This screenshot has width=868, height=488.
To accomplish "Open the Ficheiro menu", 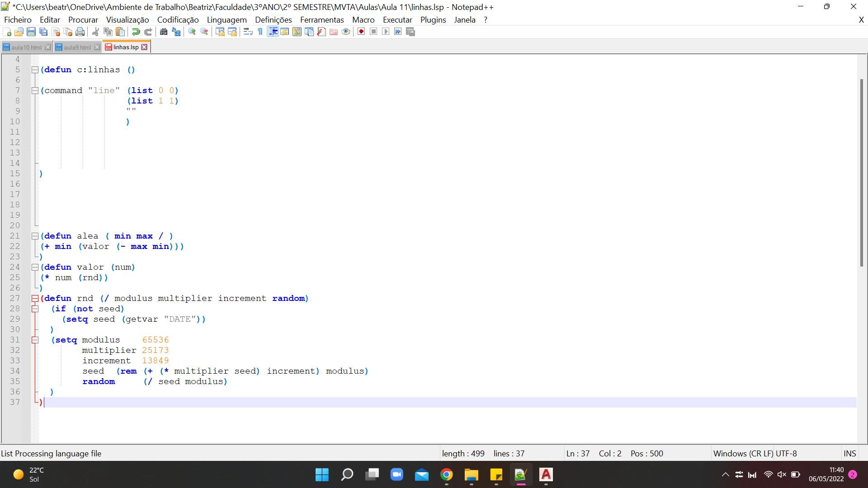I will pyautogui.click(x=18, y=20).
